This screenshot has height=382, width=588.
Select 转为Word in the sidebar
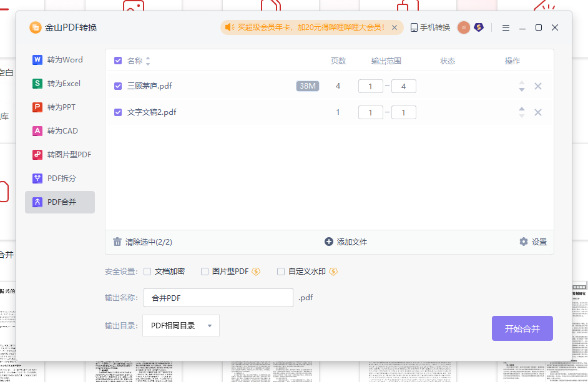[x=60, y=60]
